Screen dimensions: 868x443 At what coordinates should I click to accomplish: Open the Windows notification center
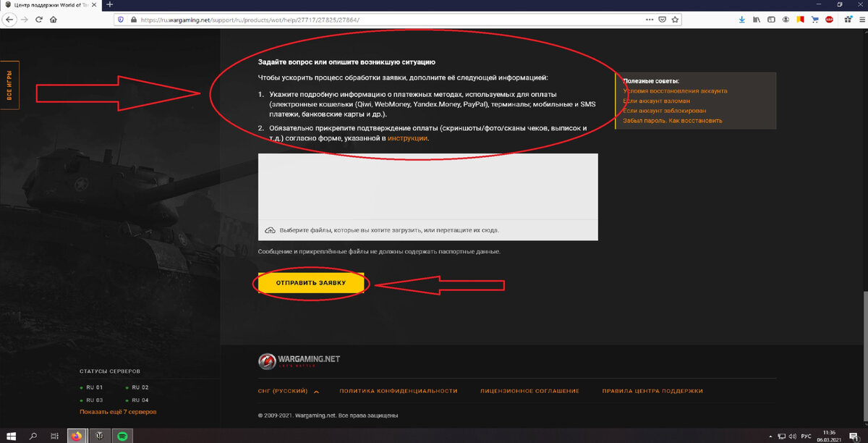click(854, 436)
